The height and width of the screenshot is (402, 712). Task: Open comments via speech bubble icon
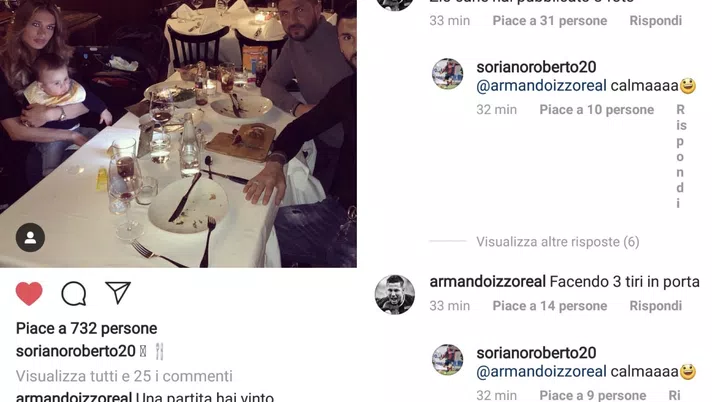click(x=74, y=293)
